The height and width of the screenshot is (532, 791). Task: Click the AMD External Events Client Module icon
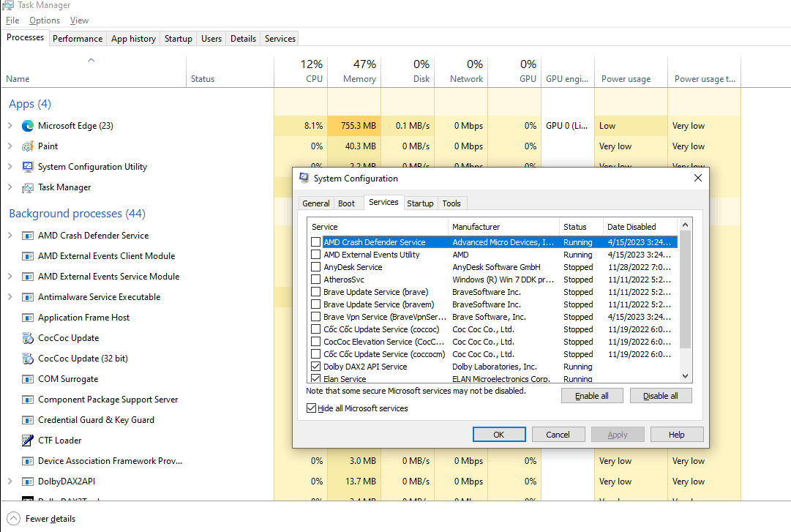tap(28, 256)
